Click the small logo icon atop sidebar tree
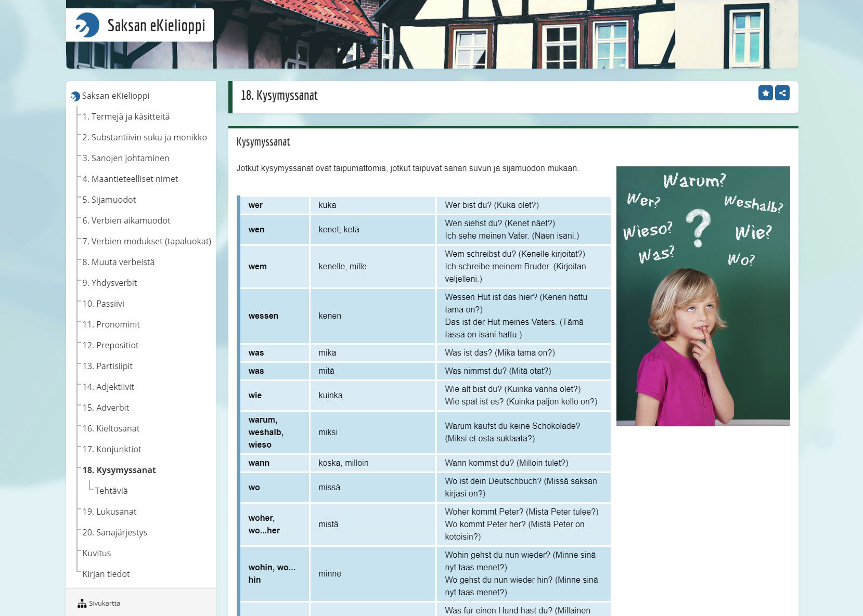The width and height of the screenshot is (863, 616). pyautogui.click(x=75, y=96)
